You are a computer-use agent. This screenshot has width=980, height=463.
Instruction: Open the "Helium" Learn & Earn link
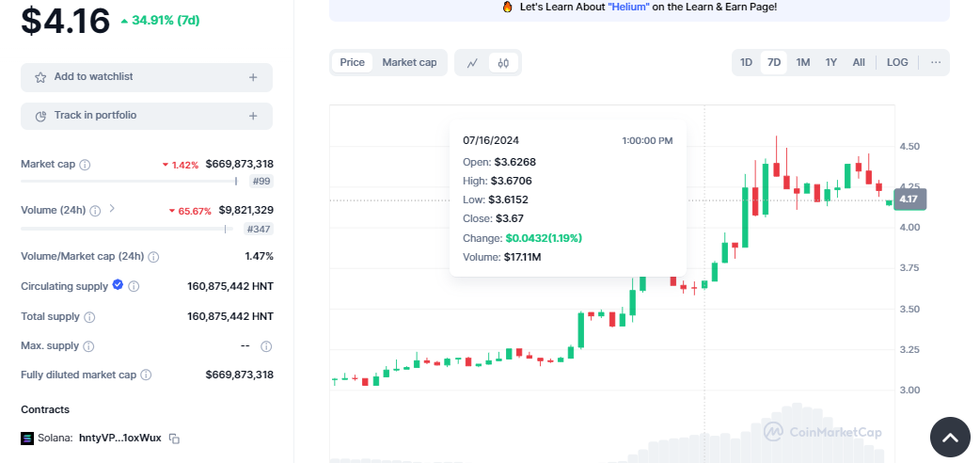click(629, 7)
